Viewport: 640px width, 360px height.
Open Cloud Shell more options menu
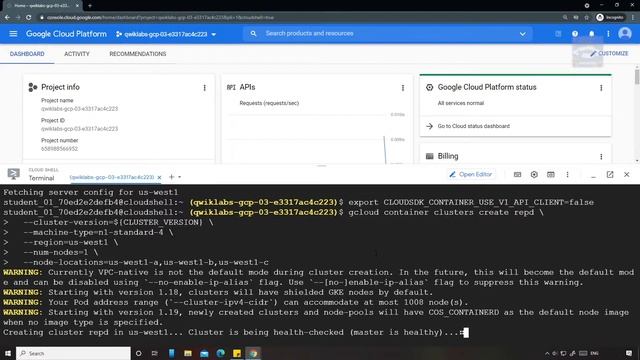pos(567,175)
